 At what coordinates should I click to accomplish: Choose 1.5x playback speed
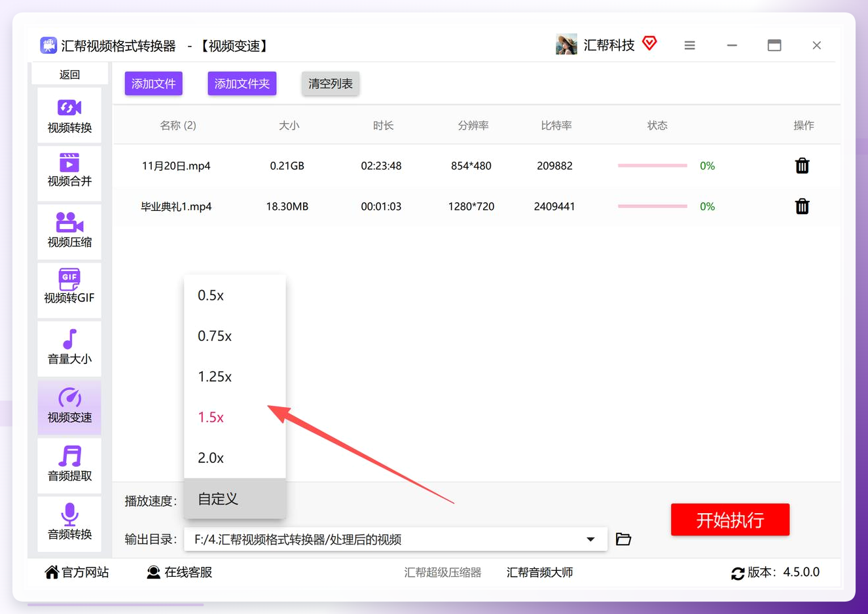click(235, 417)
